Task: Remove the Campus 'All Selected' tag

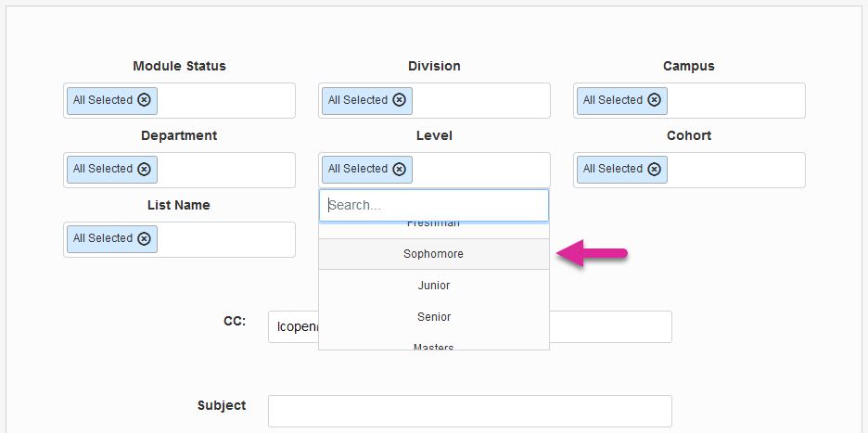Action: pos(654,100)
